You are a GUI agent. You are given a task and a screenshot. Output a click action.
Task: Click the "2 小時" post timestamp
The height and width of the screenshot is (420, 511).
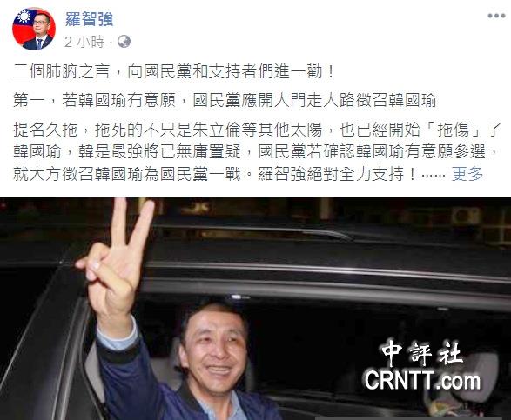tap(84, 42)
